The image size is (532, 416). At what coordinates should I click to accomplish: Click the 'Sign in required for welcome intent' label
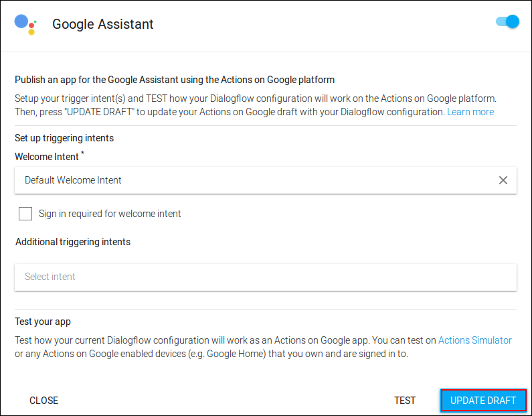click(x=110, y=214)
